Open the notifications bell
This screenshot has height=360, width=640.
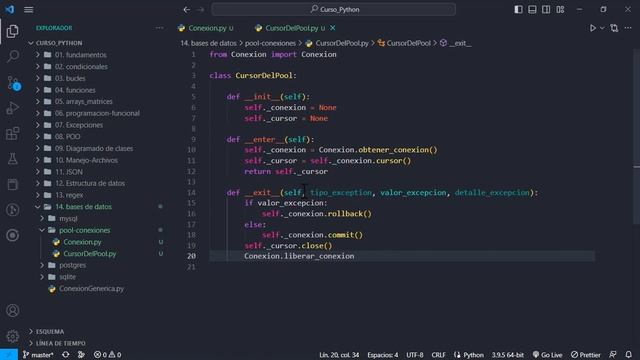pos(629,355)
